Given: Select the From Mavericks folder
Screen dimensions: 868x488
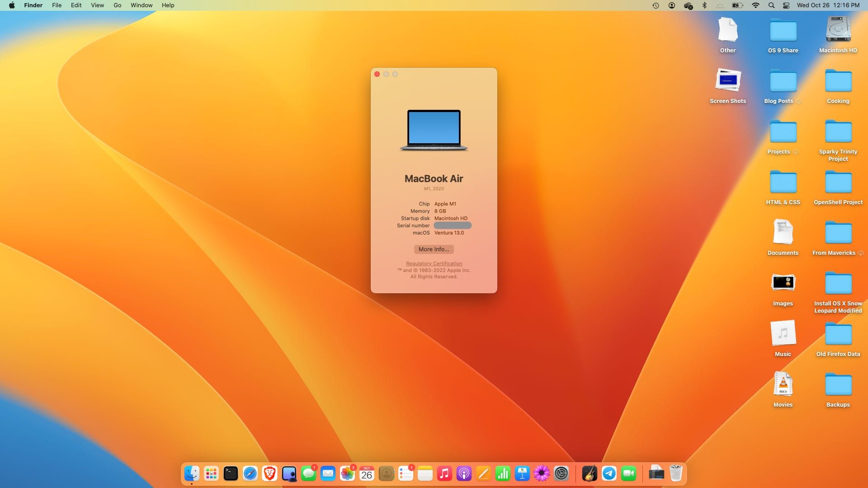Looking at the screenshot, I should click(x=838, y=233).
